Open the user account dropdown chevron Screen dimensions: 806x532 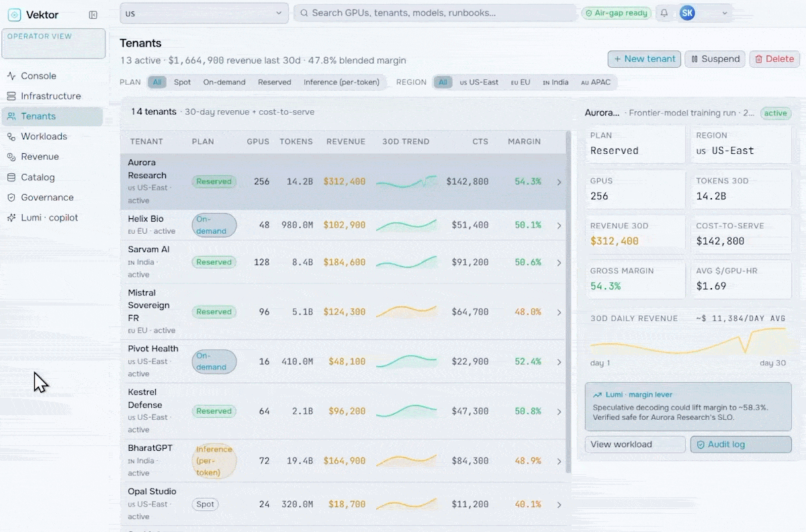[725, 13]
